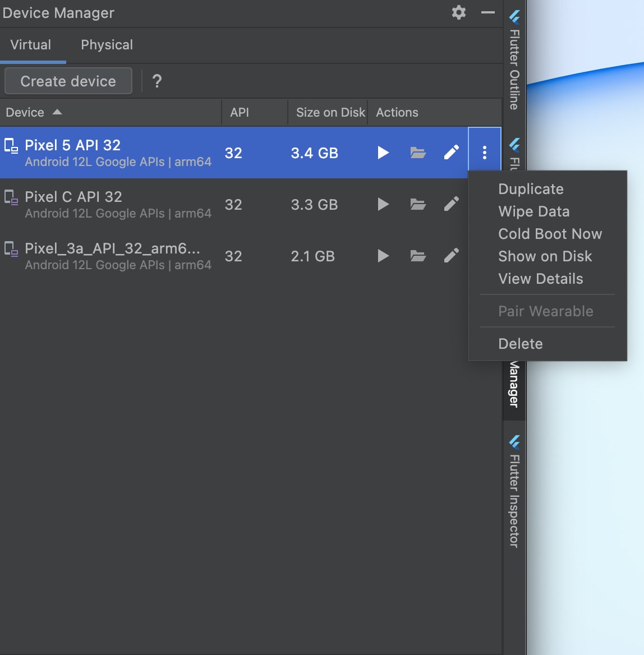Click the Delete menu entry
The height and width of the screenshot is (655, 644).
coord(520,344)
